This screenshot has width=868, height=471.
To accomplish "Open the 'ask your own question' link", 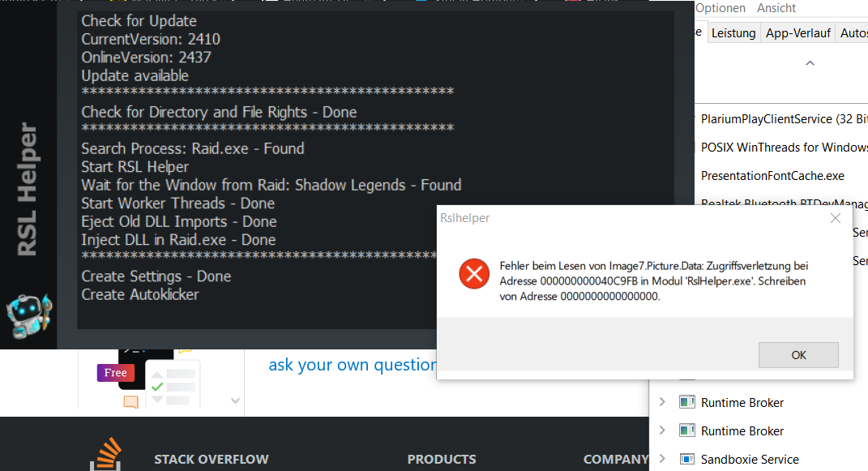I will click(x=353, y=365).
